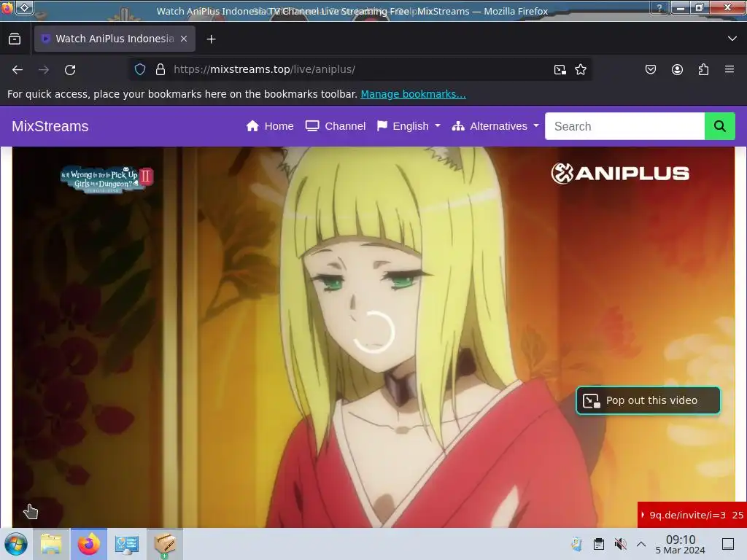
Task: Go back with the browser back arrow
Action: pyautogui.click(x=18, y=70)
